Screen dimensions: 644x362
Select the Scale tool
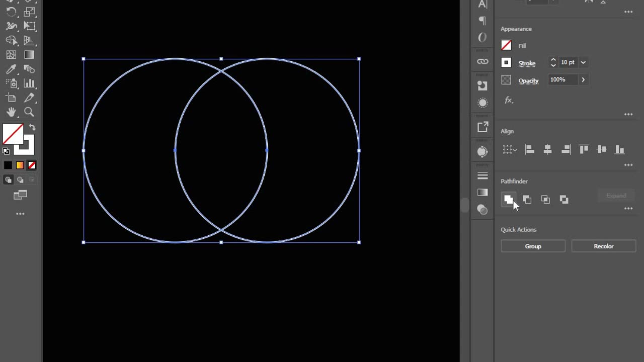29,12
